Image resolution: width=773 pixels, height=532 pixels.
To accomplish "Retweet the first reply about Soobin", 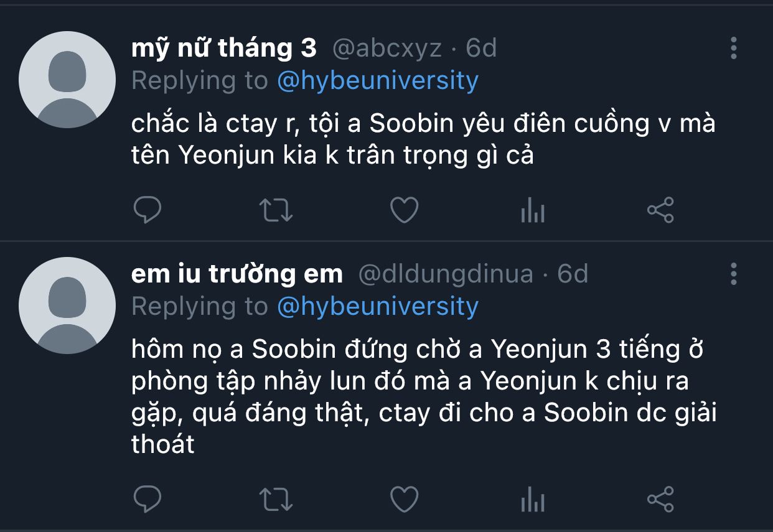I will 275,210.
